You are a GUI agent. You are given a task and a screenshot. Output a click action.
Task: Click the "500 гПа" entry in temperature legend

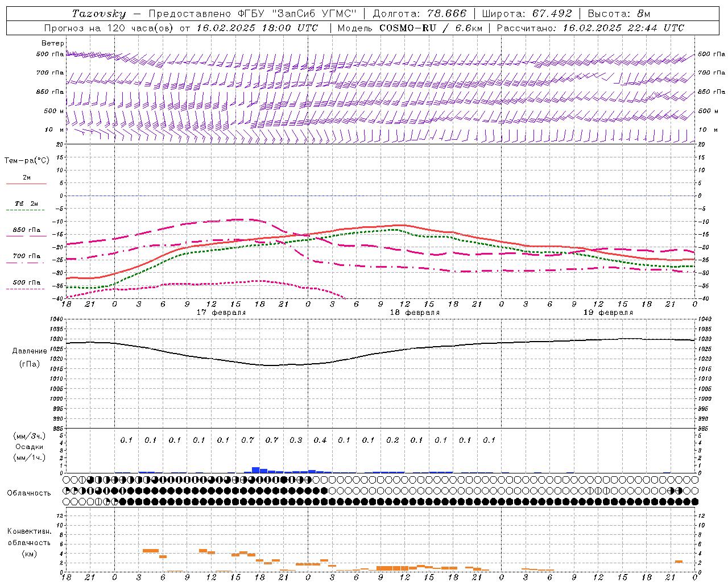[x=27, y=282]
